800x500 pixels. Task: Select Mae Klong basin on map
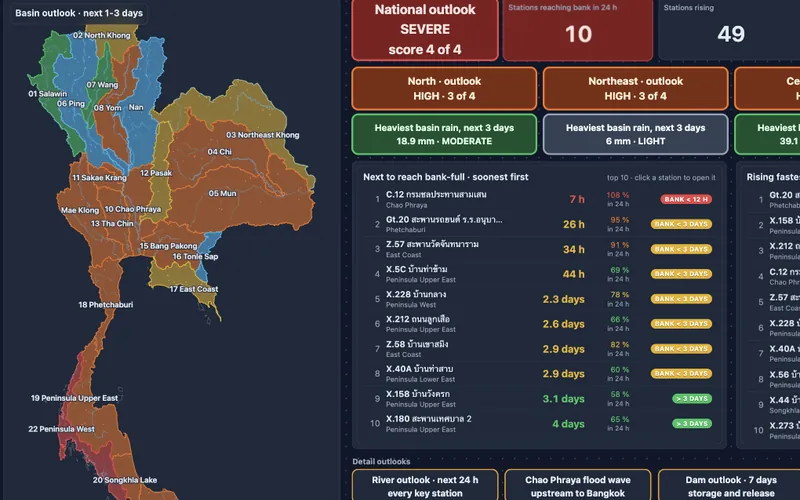(x=80, y=210)
